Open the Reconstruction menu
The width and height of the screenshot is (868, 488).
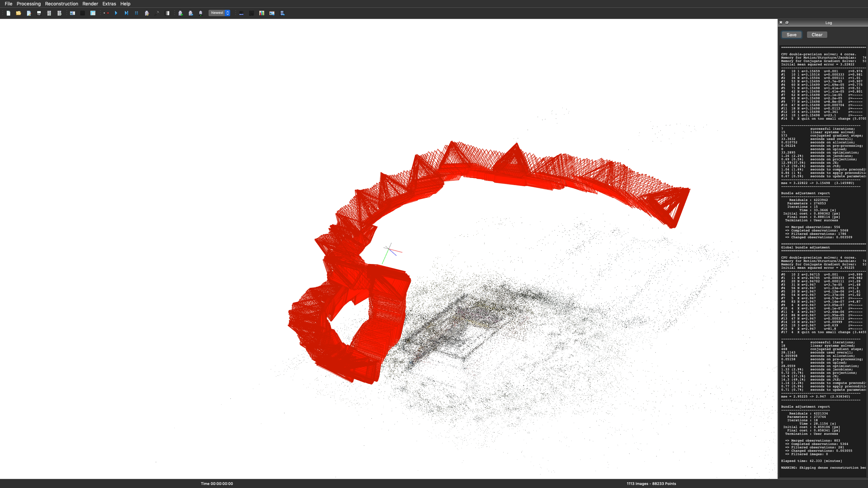coord(61,4)
